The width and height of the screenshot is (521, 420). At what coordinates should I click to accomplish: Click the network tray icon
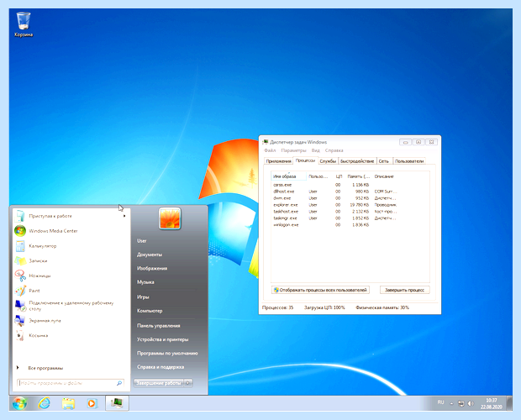coord(460,404)
